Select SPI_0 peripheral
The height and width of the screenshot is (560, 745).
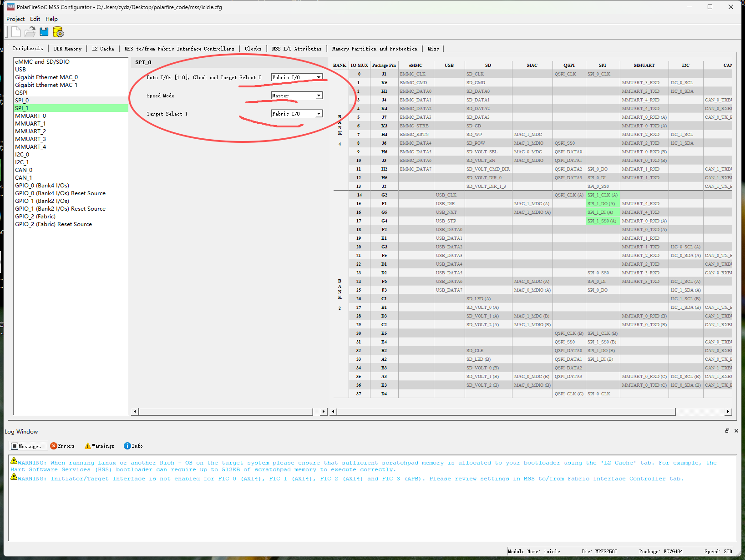tap(71, 101)
